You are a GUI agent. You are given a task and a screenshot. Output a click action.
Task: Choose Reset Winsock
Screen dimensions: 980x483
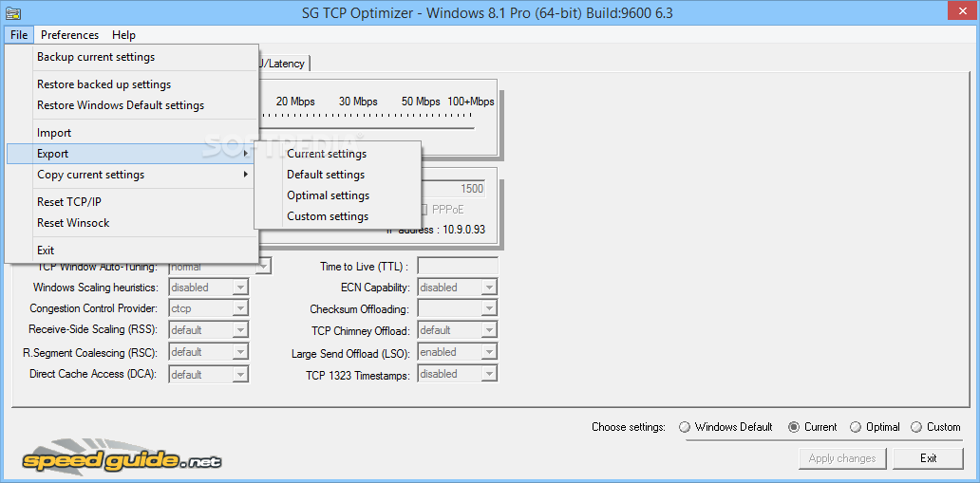pyautogui.click(x=132, y=222)
